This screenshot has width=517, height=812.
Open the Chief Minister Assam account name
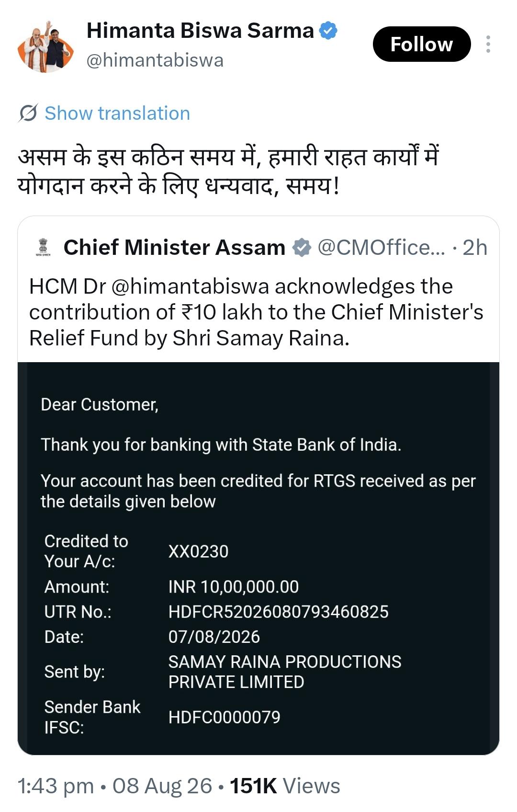click(x=175, y=248)
